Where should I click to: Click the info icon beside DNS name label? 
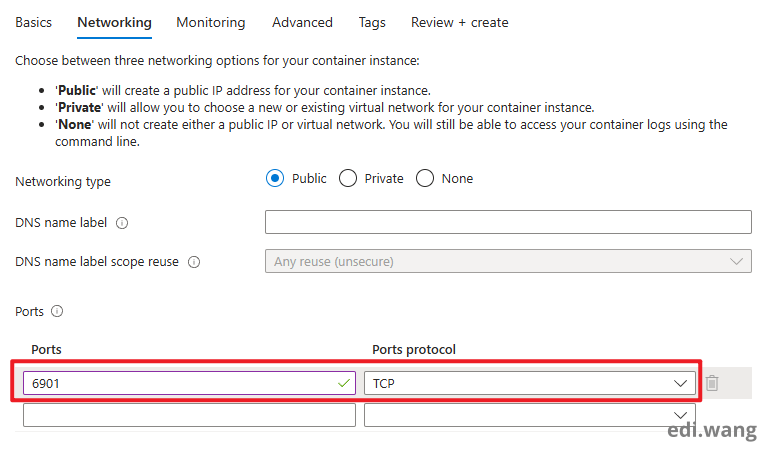pyautogui.click(x=123, y=223)
